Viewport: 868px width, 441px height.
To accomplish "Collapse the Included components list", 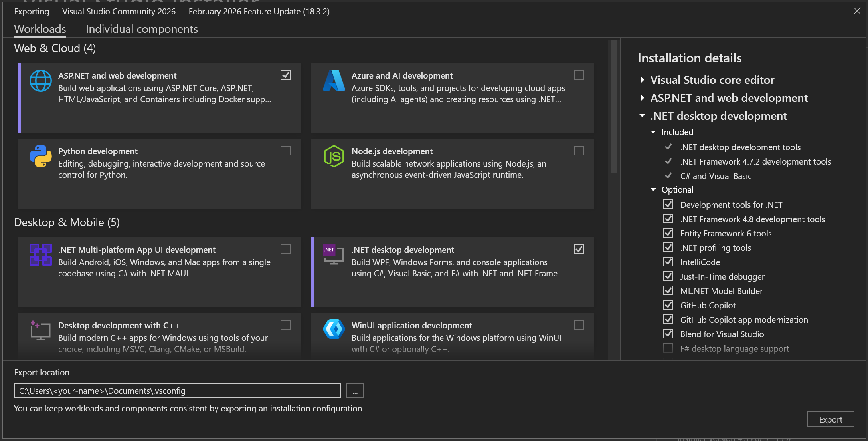I will 653,132.
